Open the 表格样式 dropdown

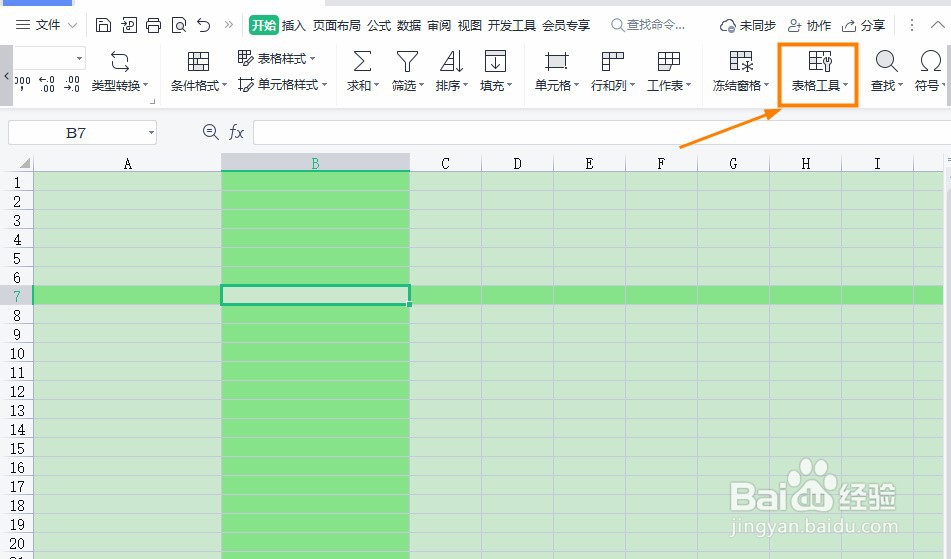(277, 58)
